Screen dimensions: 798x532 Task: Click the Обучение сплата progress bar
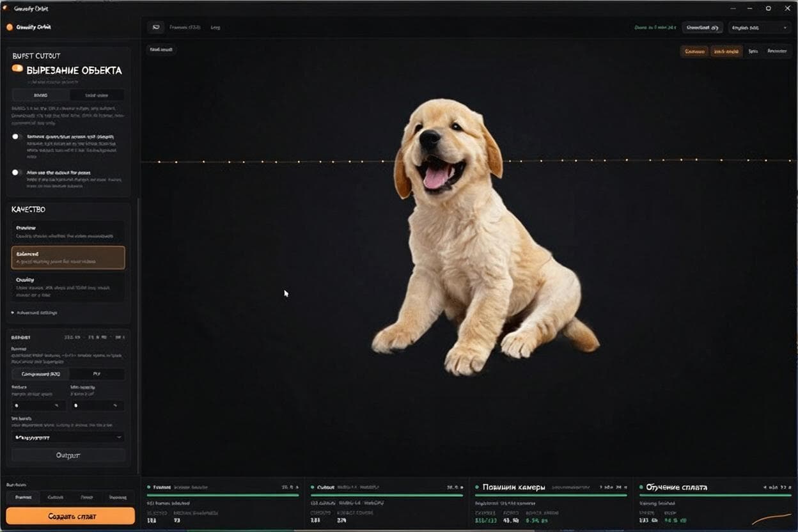click(x=716, y=494)
